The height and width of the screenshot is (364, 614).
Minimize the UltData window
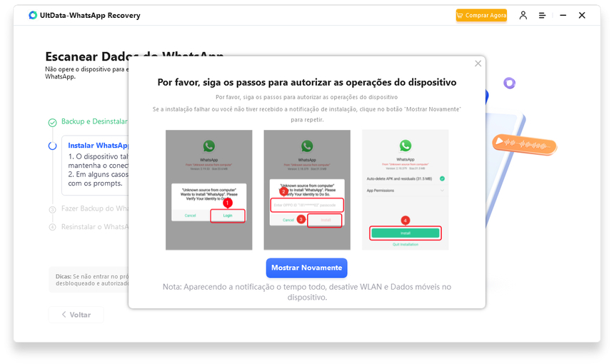[x=563, y=15]
